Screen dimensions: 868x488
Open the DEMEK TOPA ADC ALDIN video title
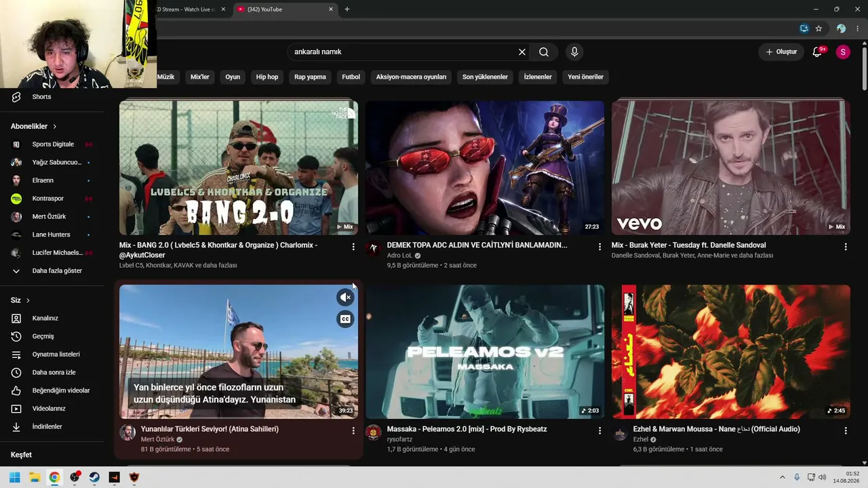[x=477, y=245]
